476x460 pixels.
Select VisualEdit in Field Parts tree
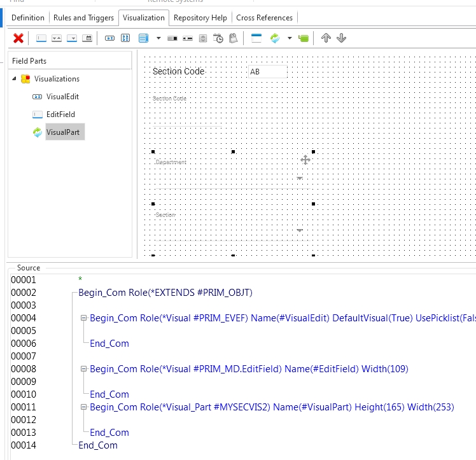(x=62, y=97)
